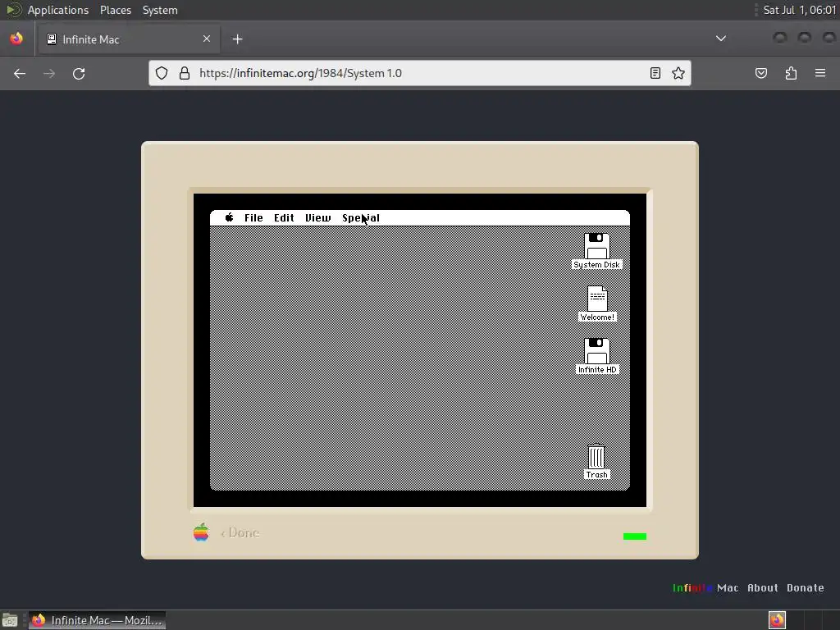This screenshot has width=840, height=630.
Task: Click the distro logo in top panel
Action: 13,10
